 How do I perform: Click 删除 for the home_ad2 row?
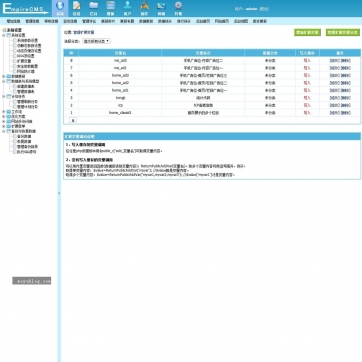coord(346,83)
